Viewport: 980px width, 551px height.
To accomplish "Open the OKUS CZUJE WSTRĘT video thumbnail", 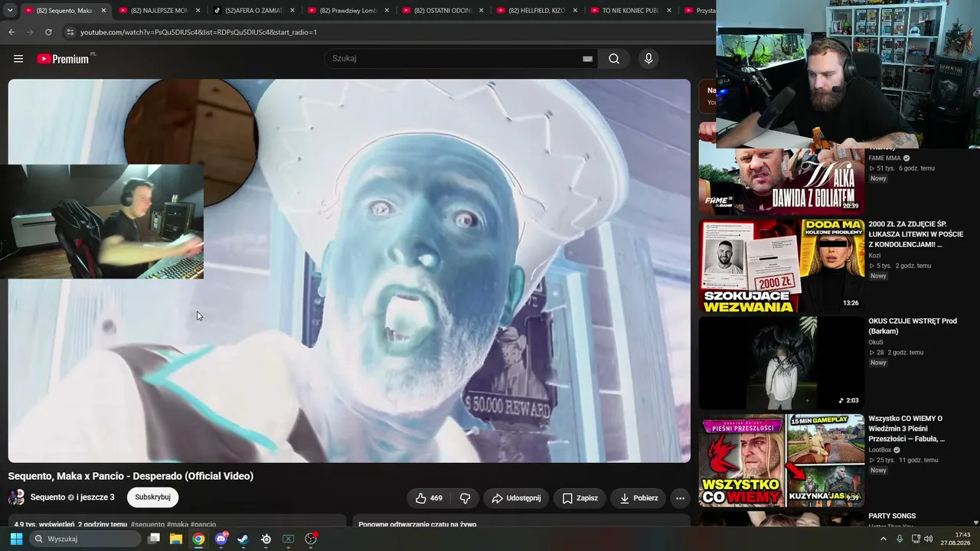I will 781,363.
